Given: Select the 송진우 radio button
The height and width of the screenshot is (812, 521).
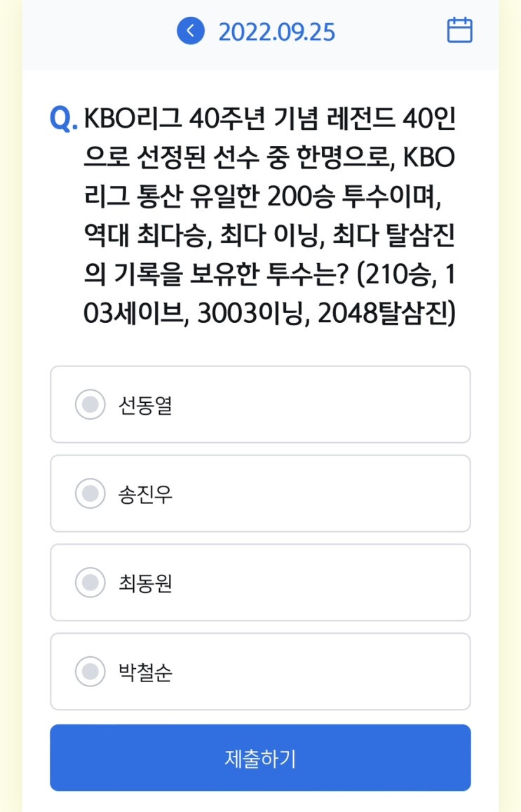Looking at the screenshot, I should tap(90, 493).
